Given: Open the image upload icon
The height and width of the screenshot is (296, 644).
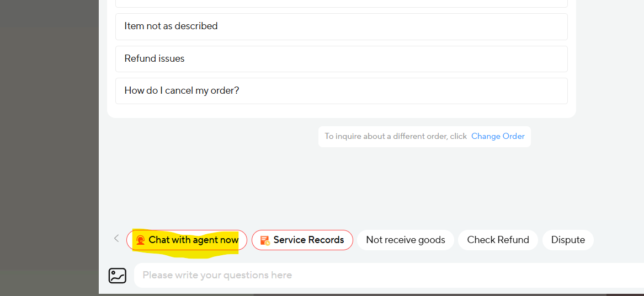Looking at the screenshot, I should pyautogui.click(x=118, y=275).
